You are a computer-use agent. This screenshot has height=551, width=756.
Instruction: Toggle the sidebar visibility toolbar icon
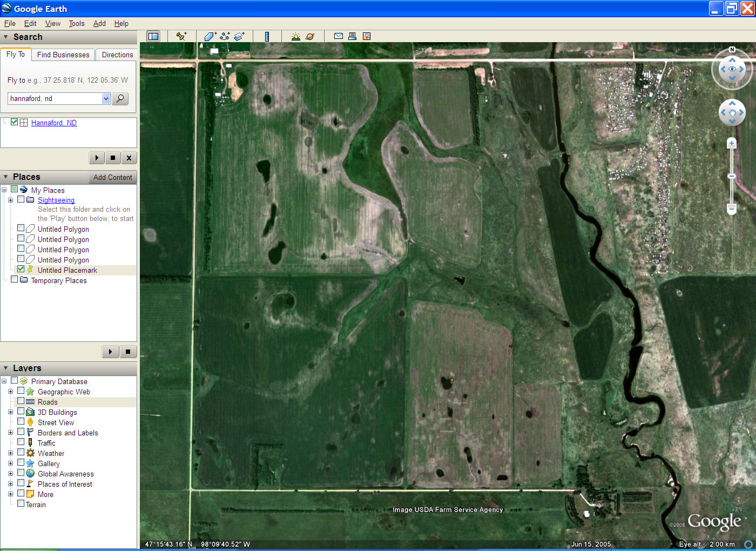(x=153, y=36)
